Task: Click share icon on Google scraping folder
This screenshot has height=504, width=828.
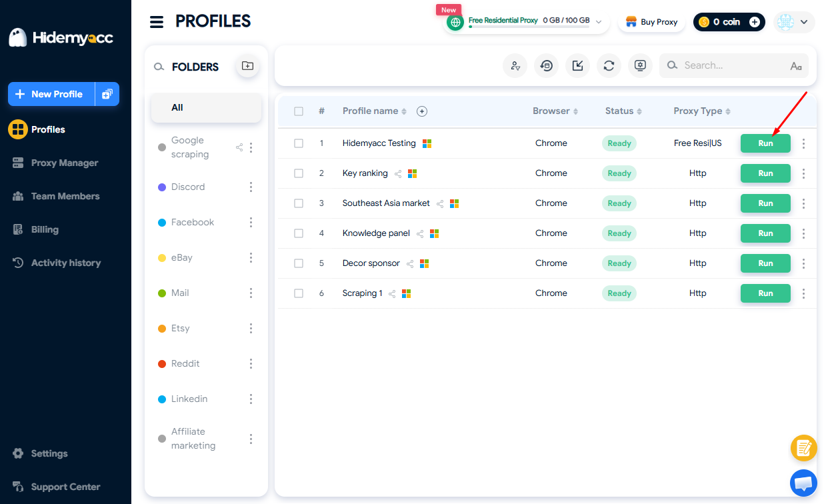Action: coord(239,147)
